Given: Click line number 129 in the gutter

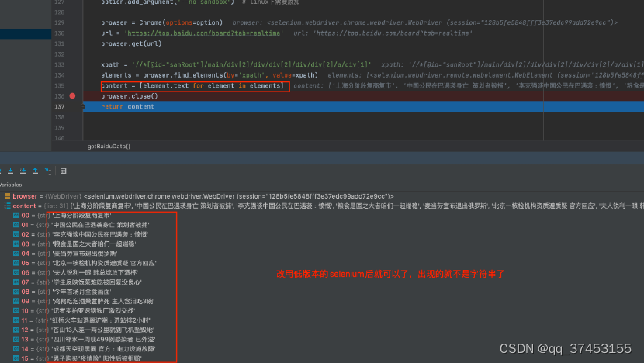Looking at the screenshot, I should point(59,22).
